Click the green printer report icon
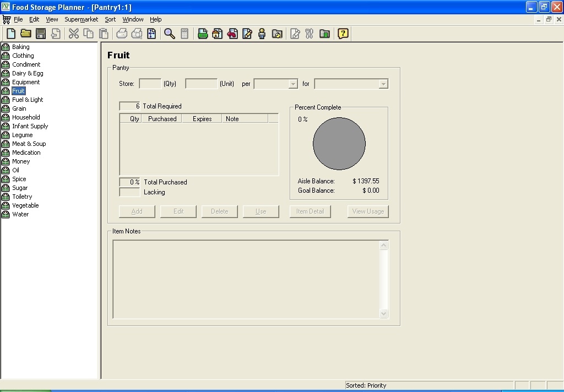The height and width of the screenshot is (392, 564). coord(203,34)
